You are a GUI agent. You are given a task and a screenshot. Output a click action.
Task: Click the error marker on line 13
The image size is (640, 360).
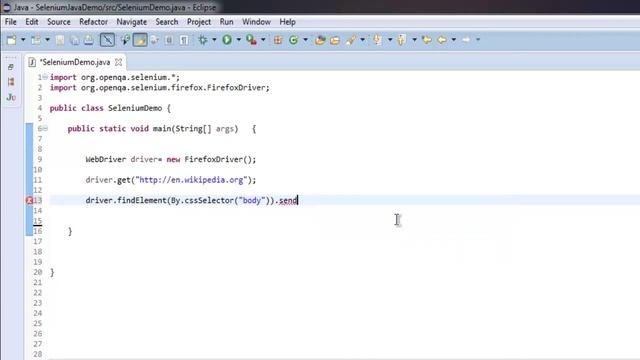(x=29, y=200)
